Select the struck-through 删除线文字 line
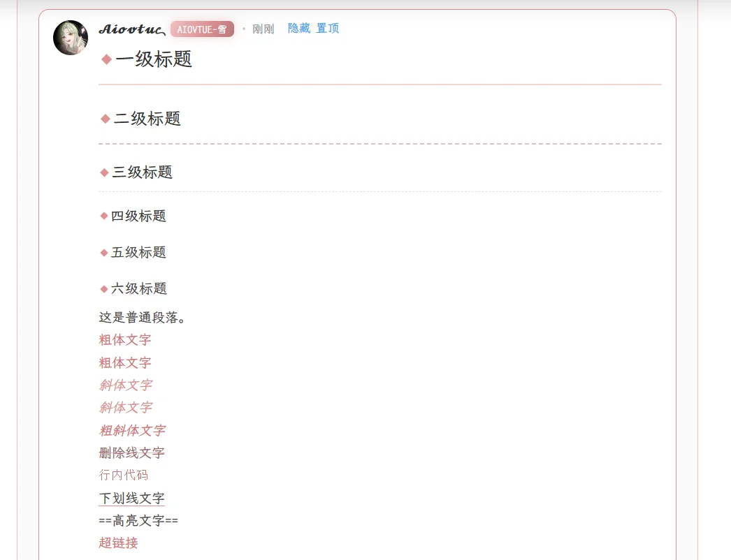 132,452
